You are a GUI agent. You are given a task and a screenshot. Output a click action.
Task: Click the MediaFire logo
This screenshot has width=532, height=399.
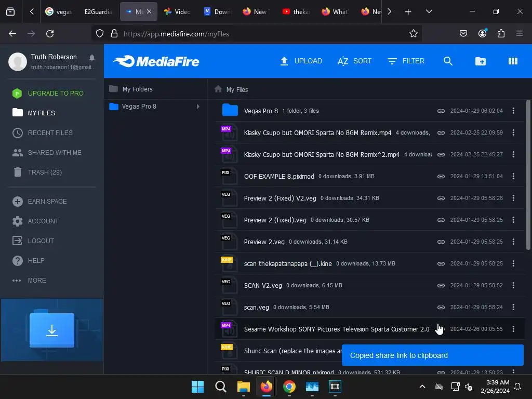(x=156, y=61)
